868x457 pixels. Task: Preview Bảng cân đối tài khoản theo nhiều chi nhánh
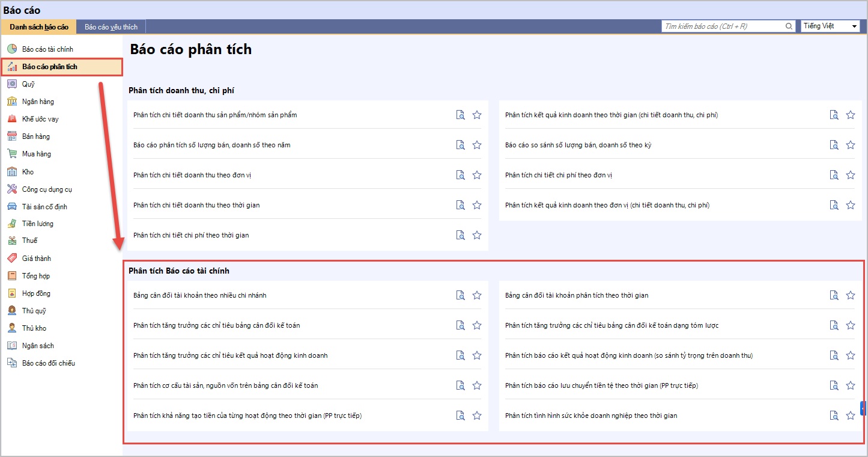(x=461, y=295)
